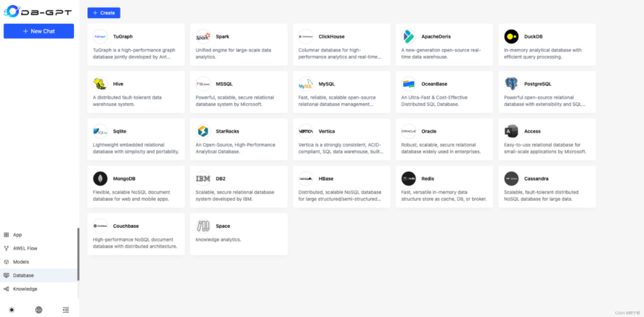
Task: Click the Hive bee logo icon
Action: click(x=100, y=84)
